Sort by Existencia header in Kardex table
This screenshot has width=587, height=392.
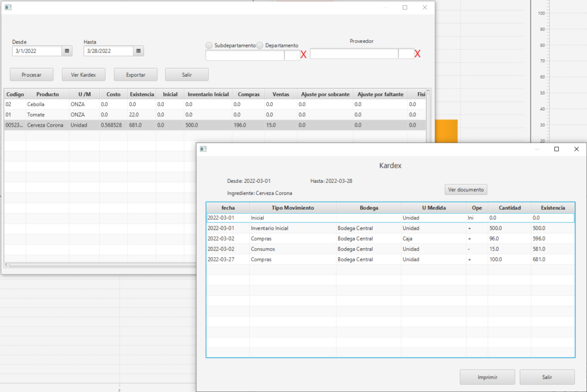pyautogui.click(x=553, y=208)
